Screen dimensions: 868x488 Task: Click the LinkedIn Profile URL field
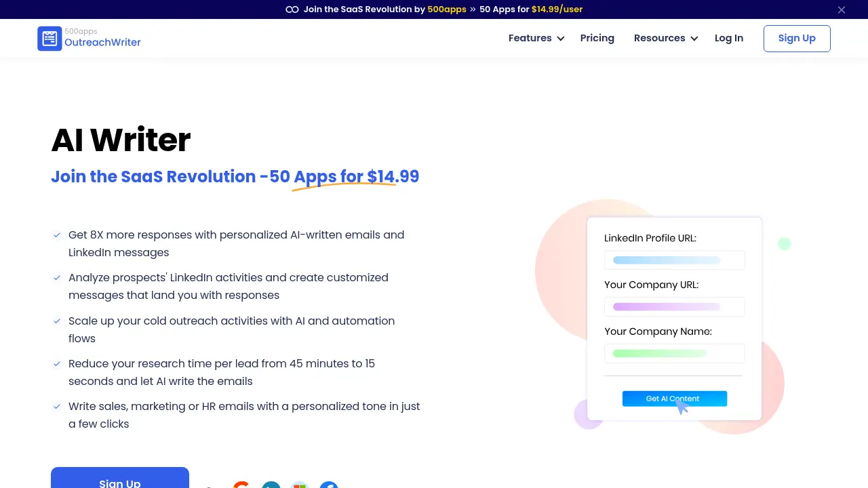[675, 260]
